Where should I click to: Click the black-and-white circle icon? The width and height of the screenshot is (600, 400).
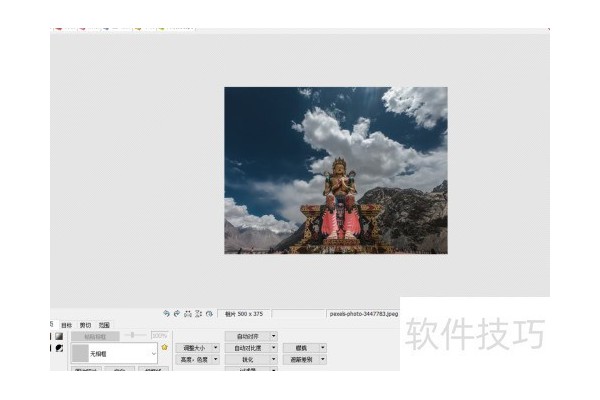(x=59, y=348)
